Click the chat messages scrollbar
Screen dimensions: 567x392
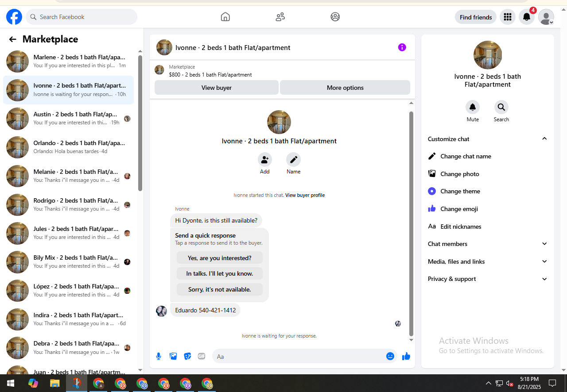pos(411,223)
